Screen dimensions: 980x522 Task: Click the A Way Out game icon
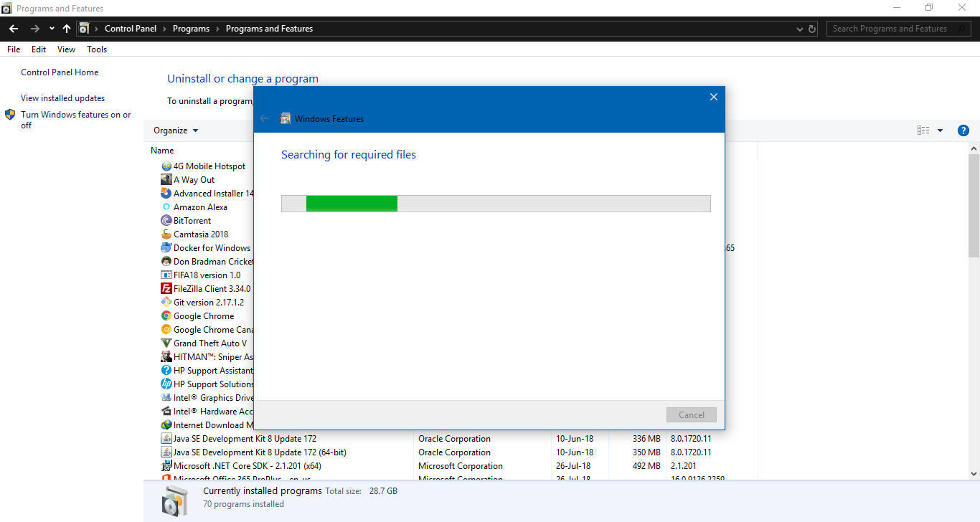[166, 180]
